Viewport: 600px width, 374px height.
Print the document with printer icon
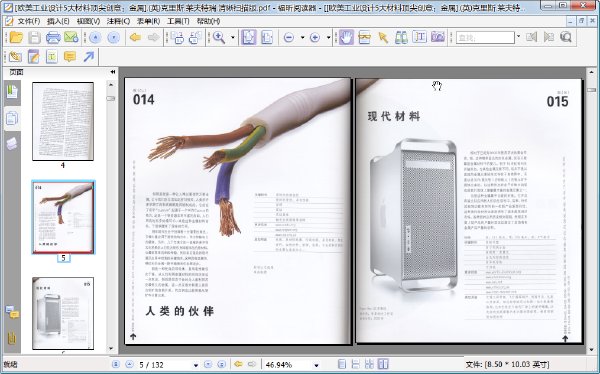(53, 37)
